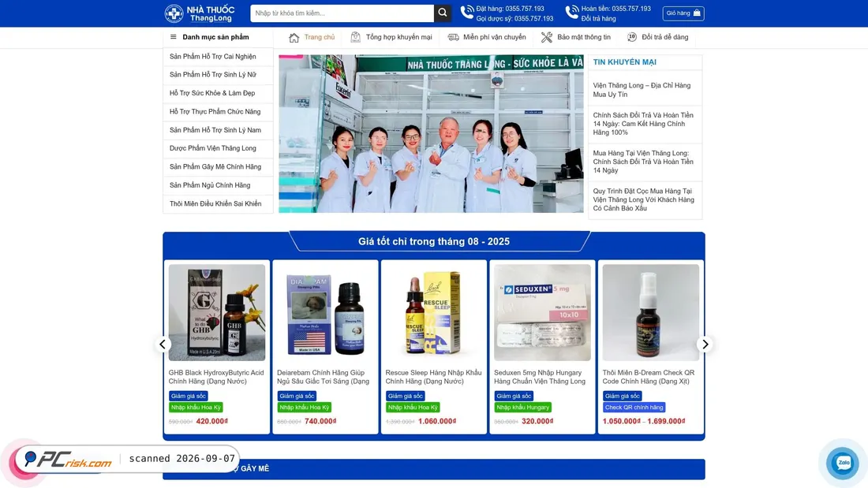Click the clipboard icon for Tổng hợp khuyến mại
Screen dimensions: 868x488
[355, 37]
